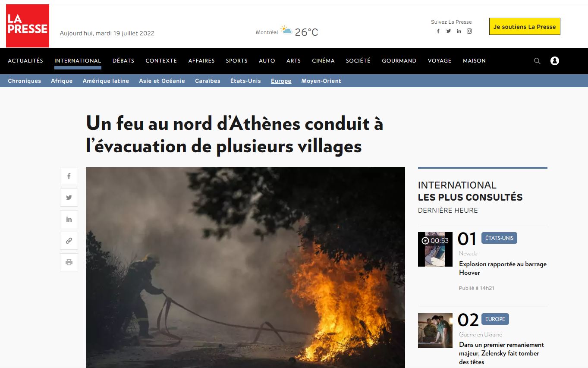Follow La Presse on Instagram header icon
The height and width of the screenshot is (368, 588).
(469, 31)
